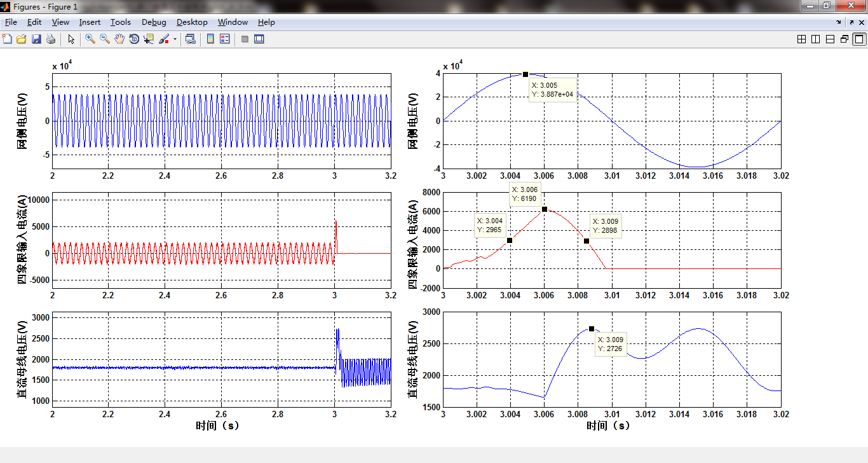Select the Edit Plot arrow tool

pyautogui.click(x=71, y=39)
